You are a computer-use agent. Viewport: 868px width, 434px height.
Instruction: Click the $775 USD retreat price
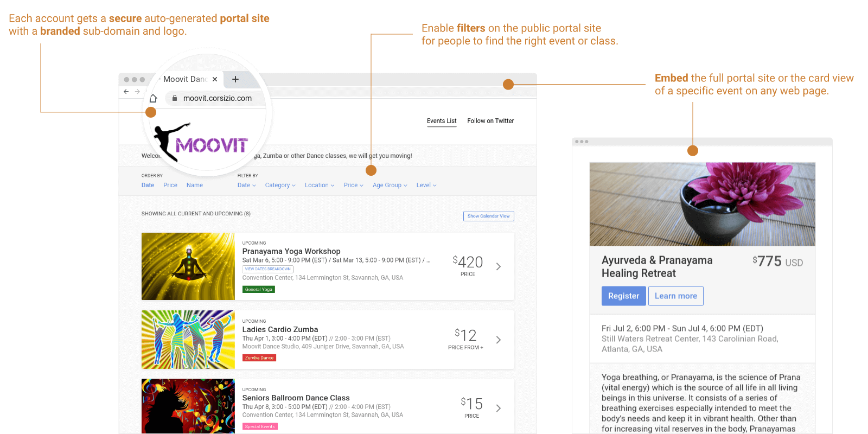778,261
